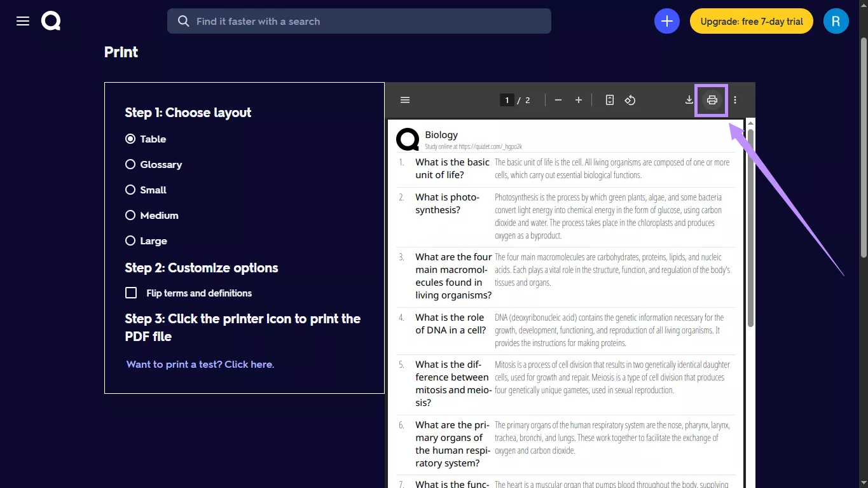The image size is (868, 488).
Task: Choose the Large layout radio button
Action: 130,241
